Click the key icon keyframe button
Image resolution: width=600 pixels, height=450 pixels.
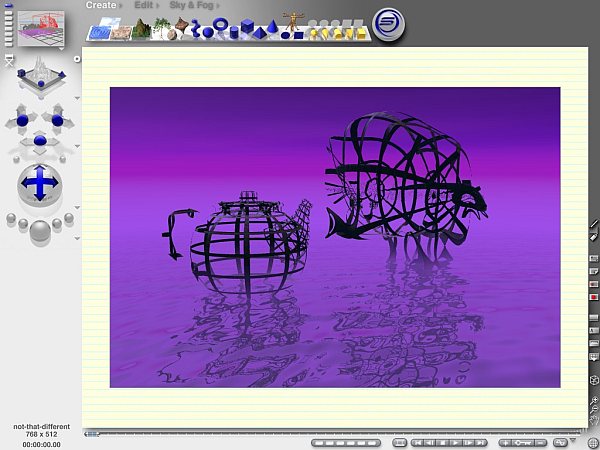pyautogui.click(x=523, y=443)
